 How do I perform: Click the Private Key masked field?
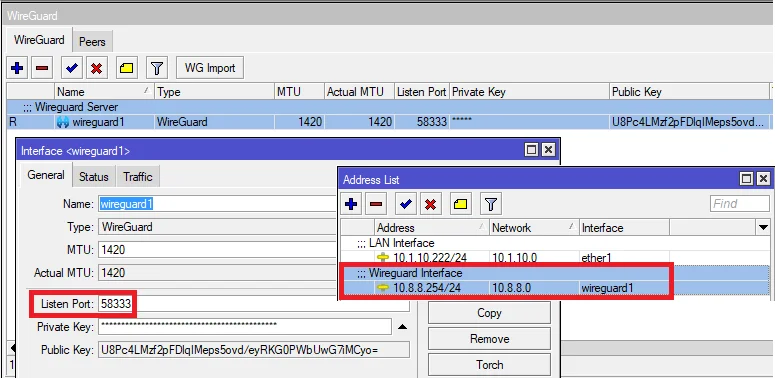245,326
